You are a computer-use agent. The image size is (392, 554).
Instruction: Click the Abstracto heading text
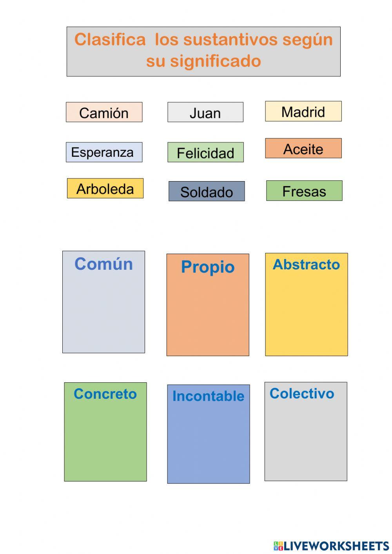coord(306,265)
